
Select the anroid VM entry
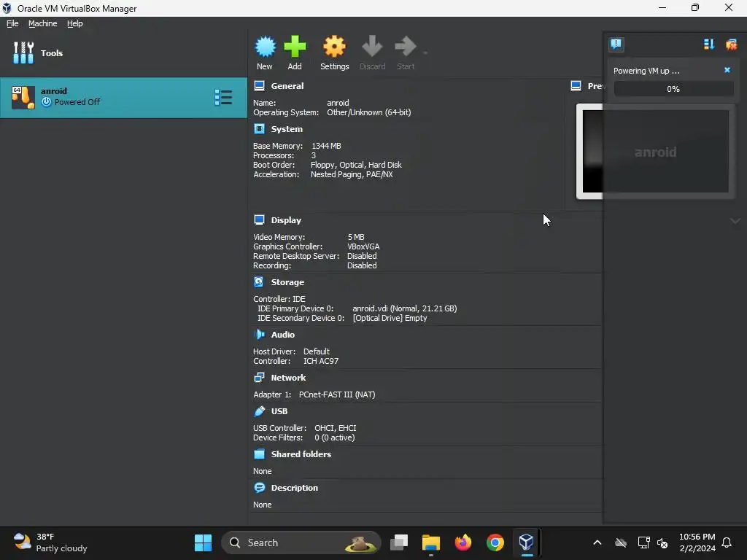click(123, 97)
